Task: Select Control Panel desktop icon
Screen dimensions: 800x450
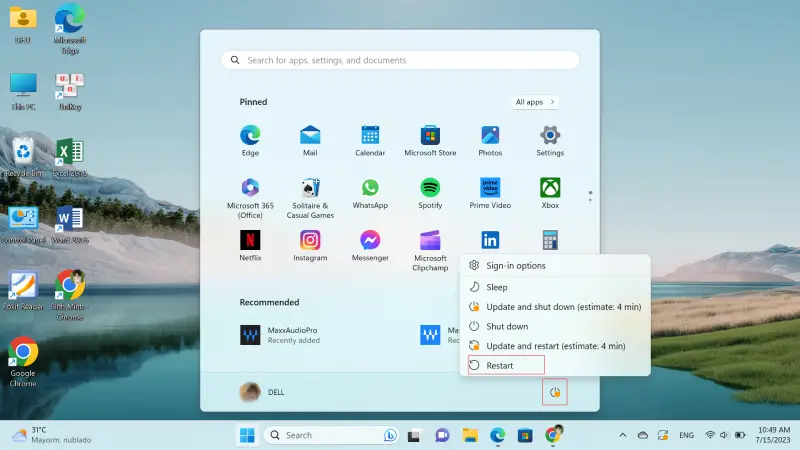Action: point(23,224)
